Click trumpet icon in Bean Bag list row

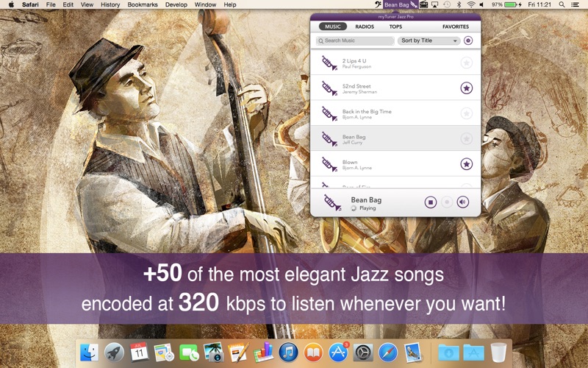click(329, 138)
